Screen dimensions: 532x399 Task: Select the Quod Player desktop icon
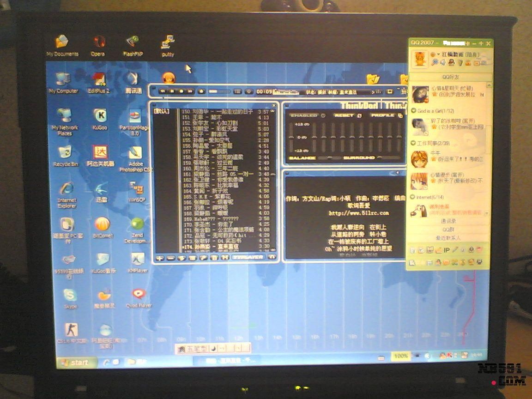click(x=139, y=298)
